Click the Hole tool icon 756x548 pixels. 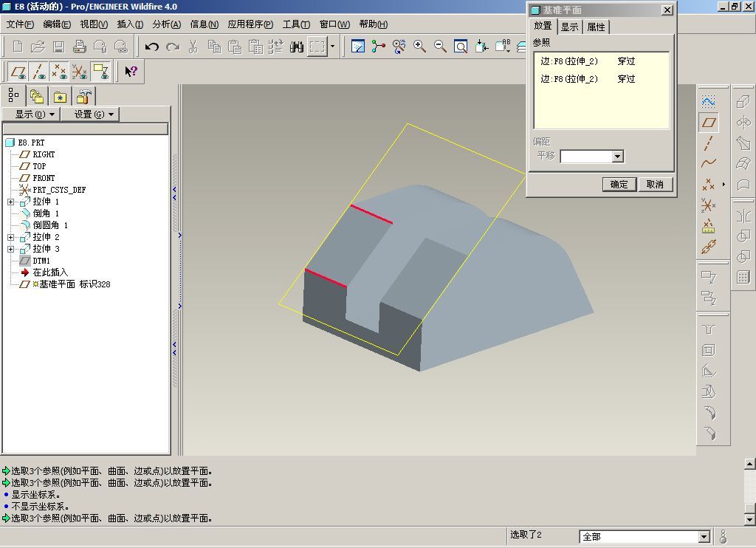708,329
